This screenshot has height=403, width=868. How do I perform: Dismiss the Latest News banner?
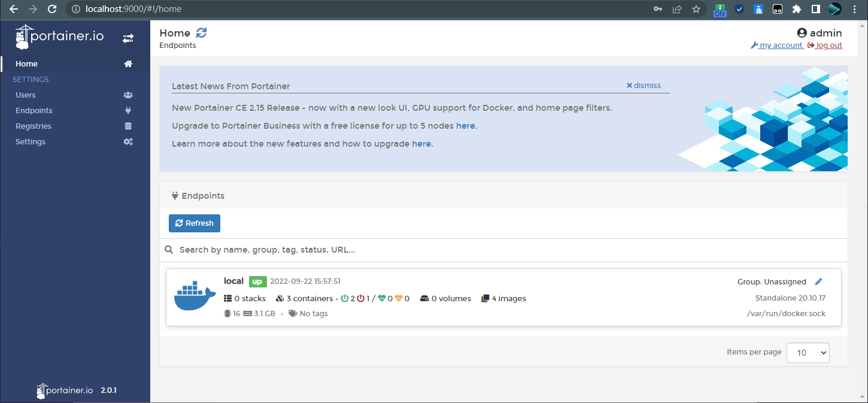[644, 86]
